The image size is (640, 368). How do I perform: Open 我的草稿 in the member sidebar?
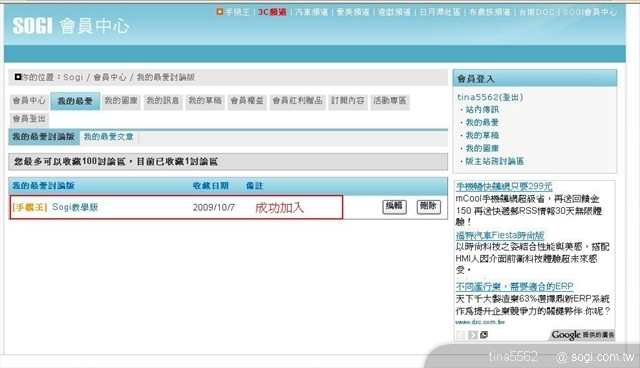482,135
